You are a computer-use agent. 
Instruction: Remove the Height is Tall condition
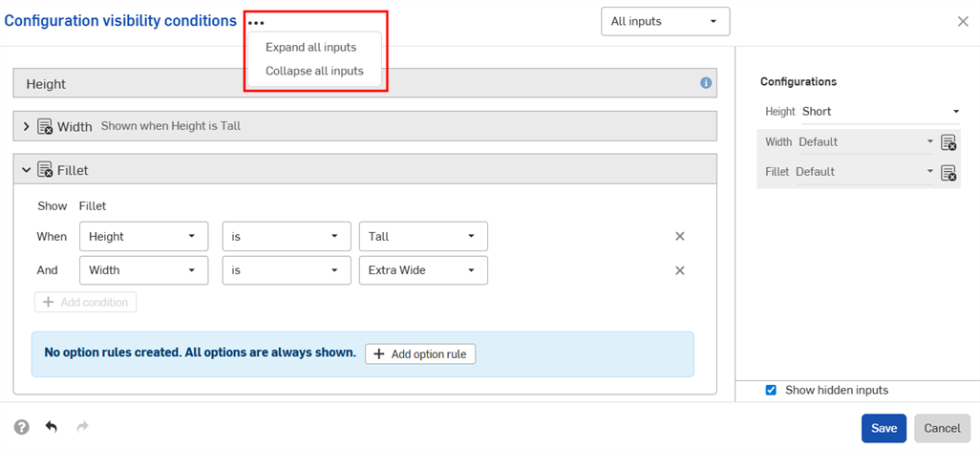pyautogui.click(x=680, y=236)
